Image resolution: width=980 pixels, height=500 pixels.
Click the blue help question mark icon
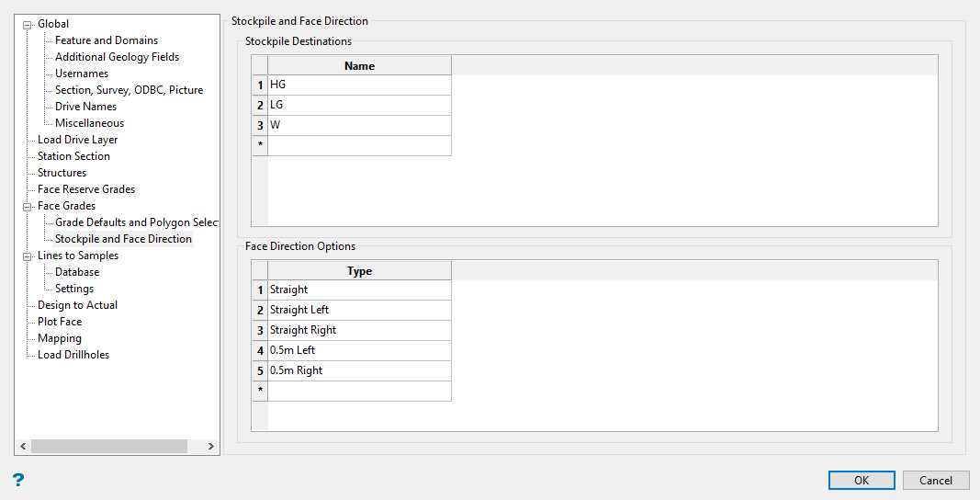pyautogui.click(x=18, y=480)
